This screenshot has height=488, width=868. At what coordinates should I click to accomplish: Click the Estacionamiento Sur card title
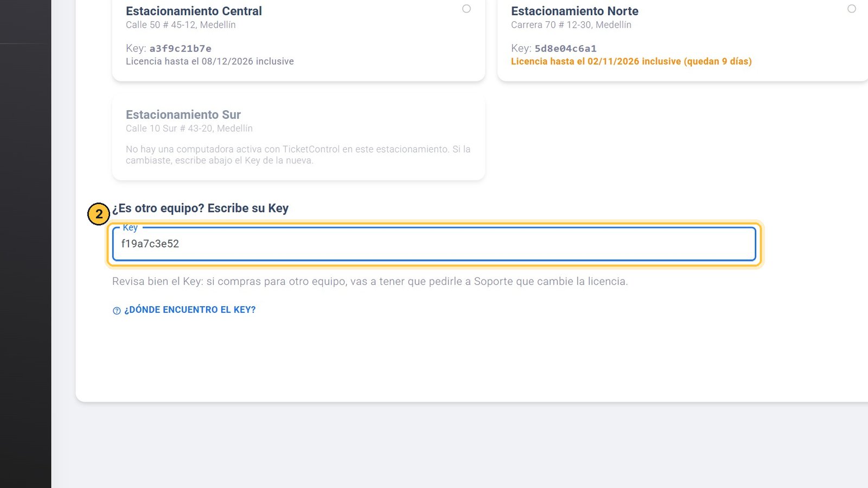pyautogui.click(x=183, y=115)
